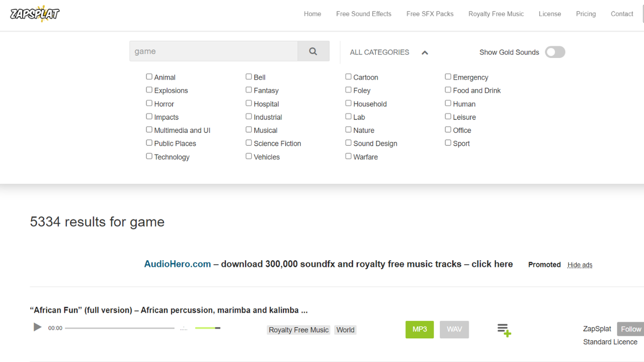Download African Fun as MP3

(420, 329)
